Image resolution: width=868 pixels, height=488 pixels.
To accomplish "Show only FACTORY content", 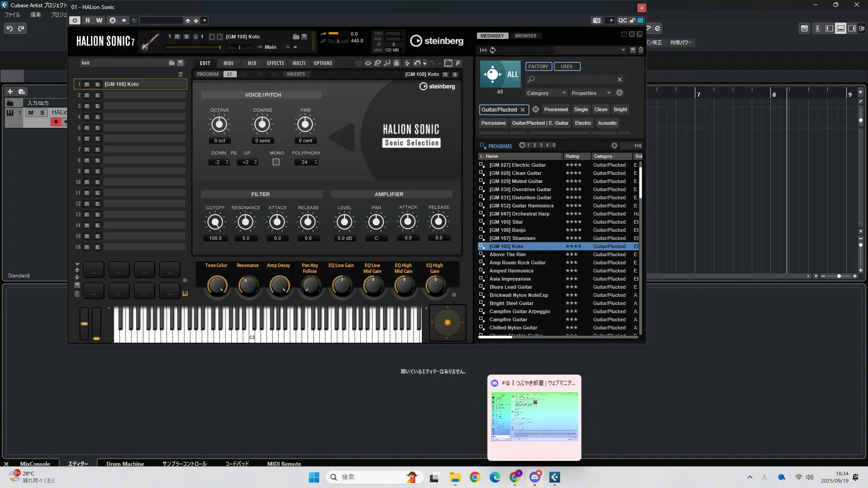I will (x=538, y=66).
